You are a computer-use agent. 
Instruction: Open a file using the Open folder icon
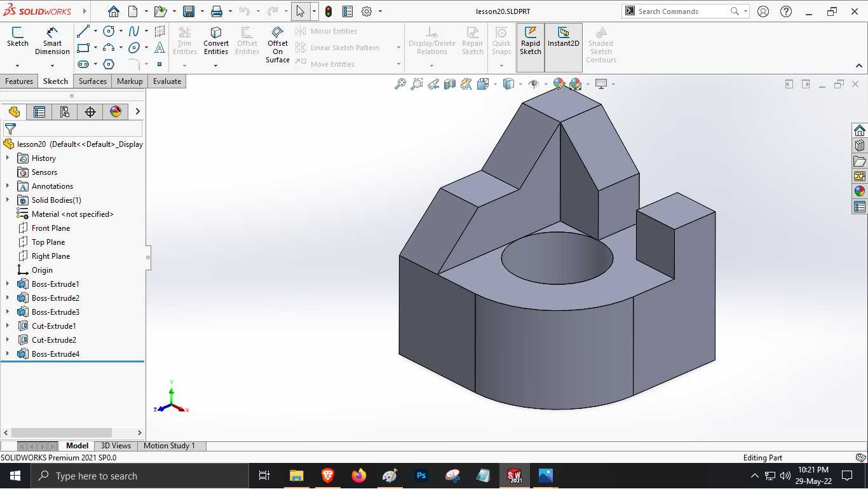pyautogui.click(x=160, y=11)
